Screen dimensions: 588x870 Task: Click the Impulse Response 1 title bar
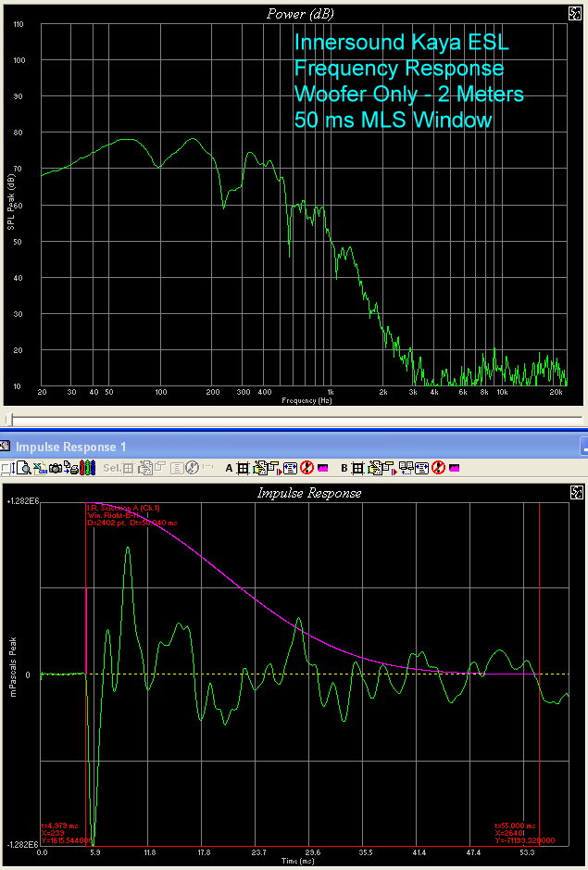point(294,446)
